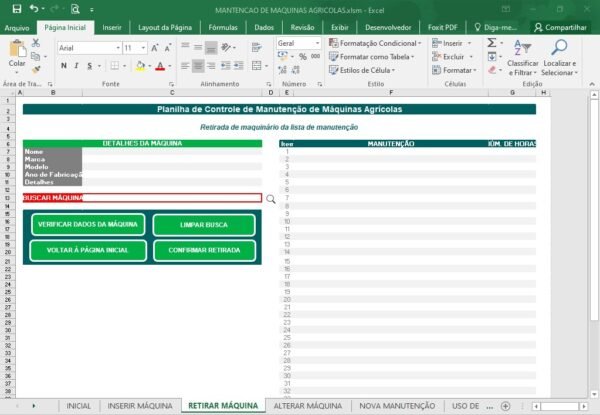The width and height of the screenshot is (600, 415).
Task: Click the Fill down arrow icon
Action: pyautogui.click(x=492, y=57)
